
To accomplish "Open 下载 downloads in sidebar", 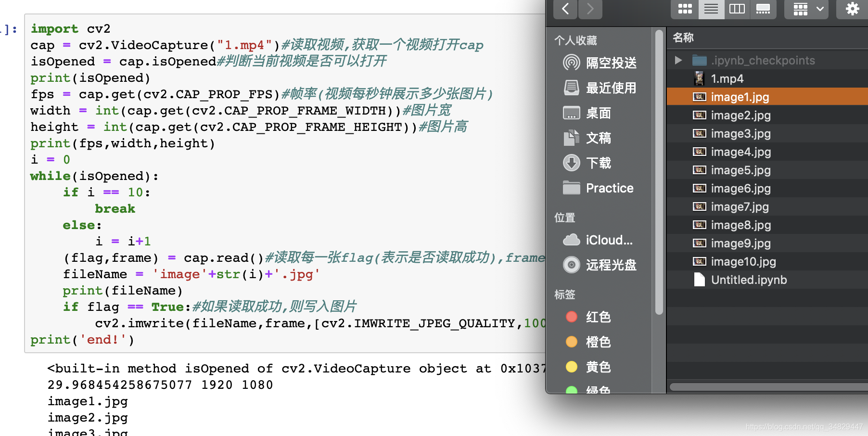I will [587, 163].
